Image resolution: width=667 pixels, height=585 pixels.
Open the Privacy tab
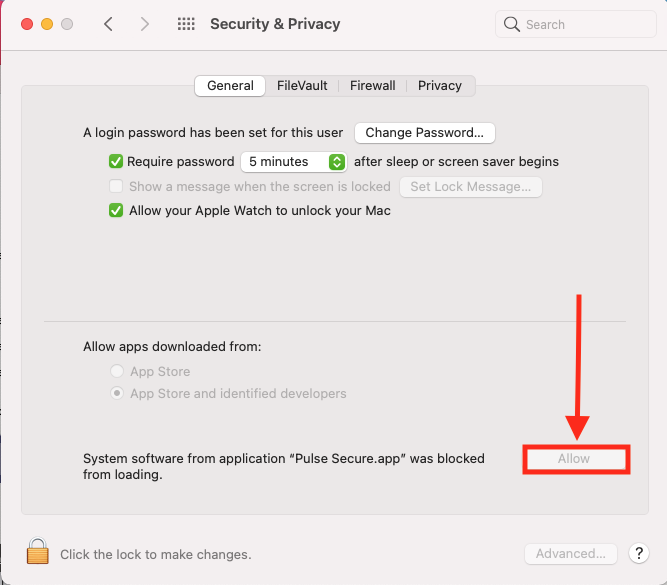[440, 86]
